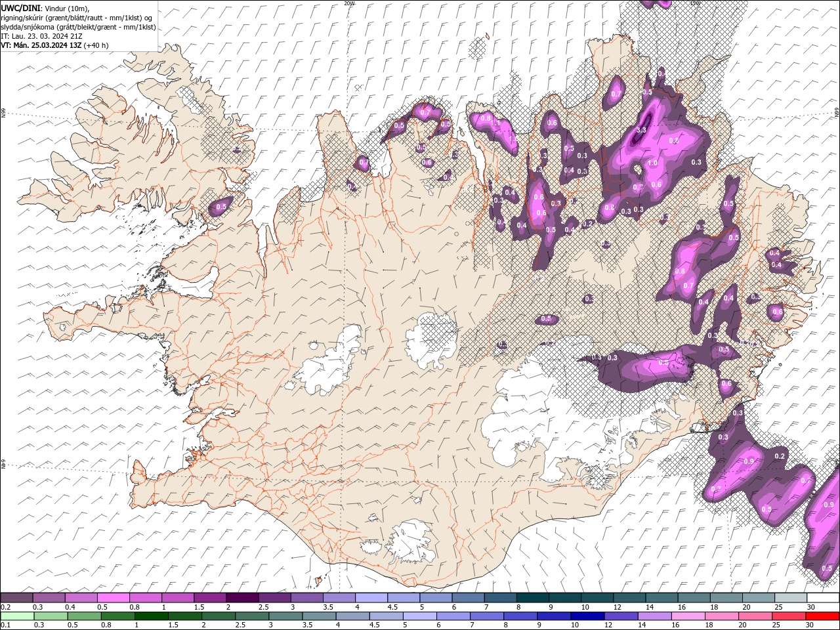Click the '20W' longitude label at top
840x630 pixels.
349,3
